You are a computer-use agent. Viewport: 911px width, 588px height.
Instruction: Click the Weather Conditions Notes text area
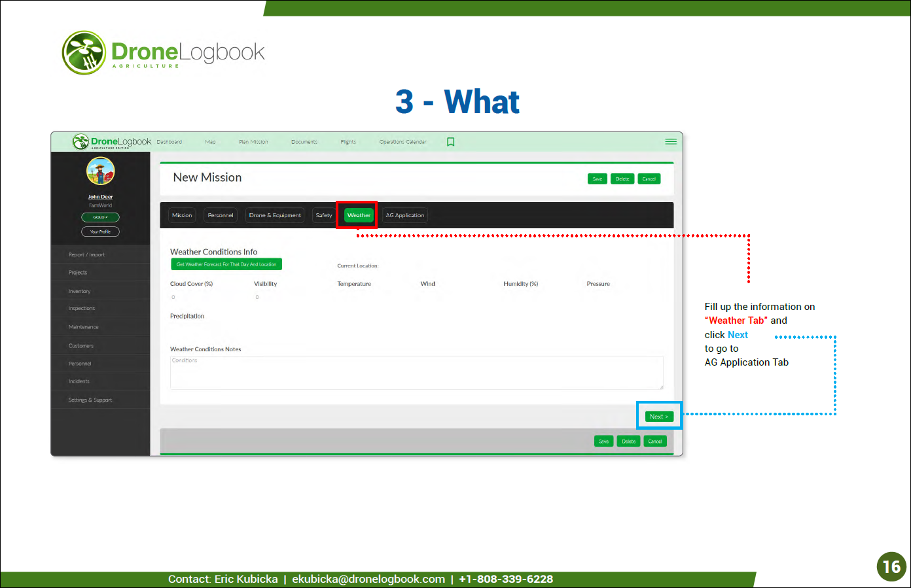click(x=417, y=373)
